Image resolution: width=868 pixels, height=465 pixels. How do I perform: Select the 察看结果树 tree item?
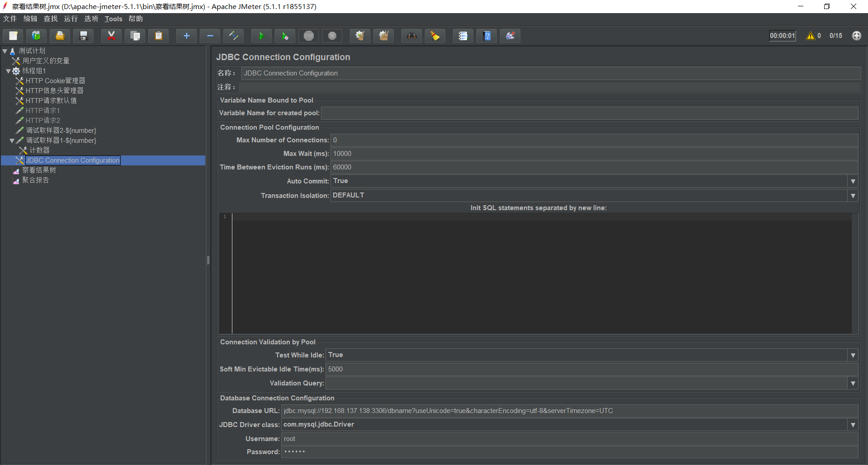click(40, 170)
